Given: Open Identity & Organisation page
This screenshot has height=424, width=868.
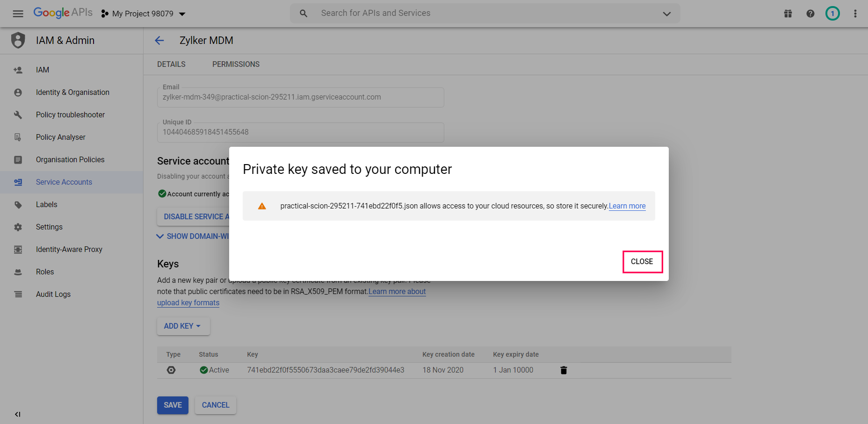Looking at the screenshot, I should click(x=72, y=93).
